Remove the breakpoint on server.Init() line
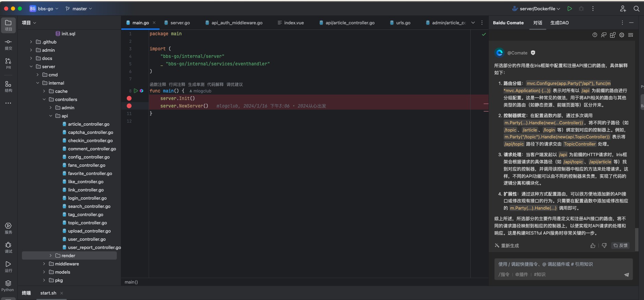644x300 pixels. (x=129, y=98)
